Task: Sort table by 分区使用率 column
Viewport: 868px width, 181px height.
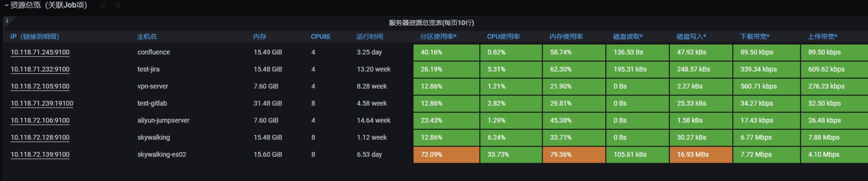Action: point(437,37)
